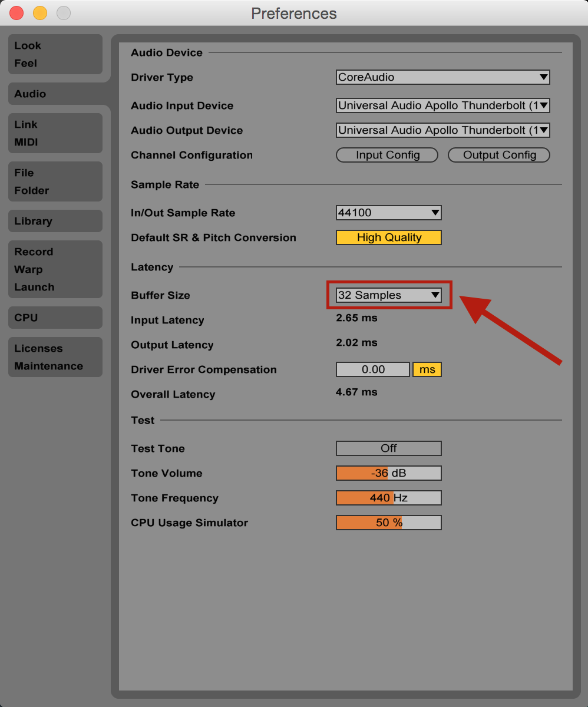Viewport: 588px width, 707px height.
Task: Select the Record Warp Launch tab
Action: tap(55, 269)
